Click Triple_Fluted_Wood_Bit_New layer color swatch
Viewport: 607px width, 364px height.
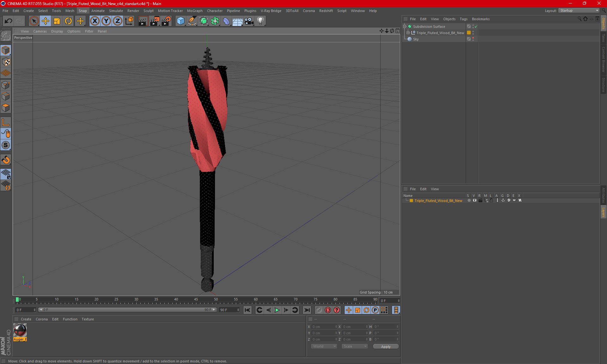click(x=411, y=201)
